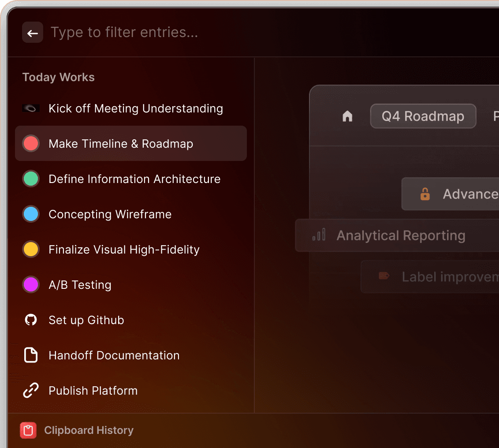
Task: Select 'Define Information Architecture' entry
Action: (131, 179)
